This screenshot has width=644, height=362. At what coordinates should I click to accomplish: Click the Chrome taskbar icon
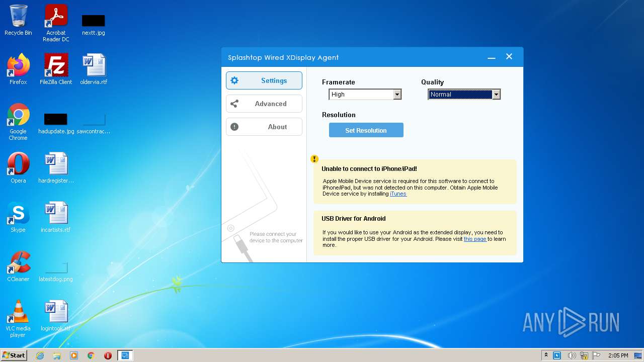91,355
